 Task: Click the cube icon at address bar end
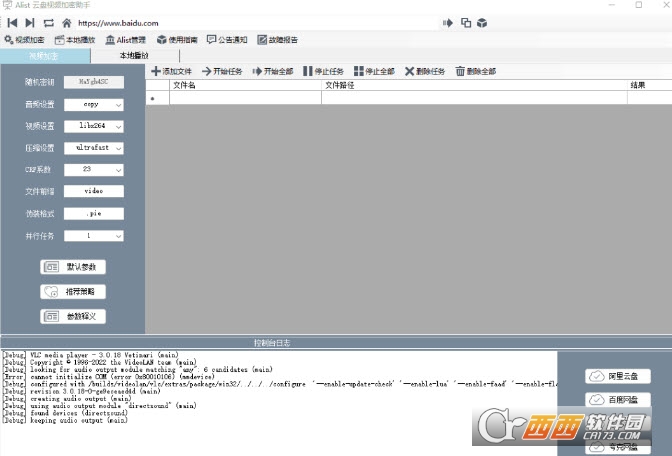[482, 23]
